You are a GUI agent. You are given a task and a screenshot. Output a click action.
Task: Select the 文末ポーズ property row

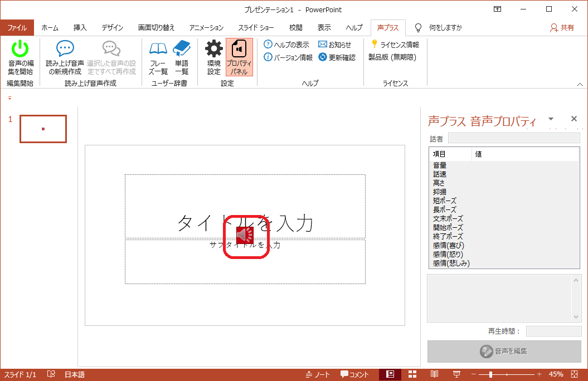click(x=504, y=218)
